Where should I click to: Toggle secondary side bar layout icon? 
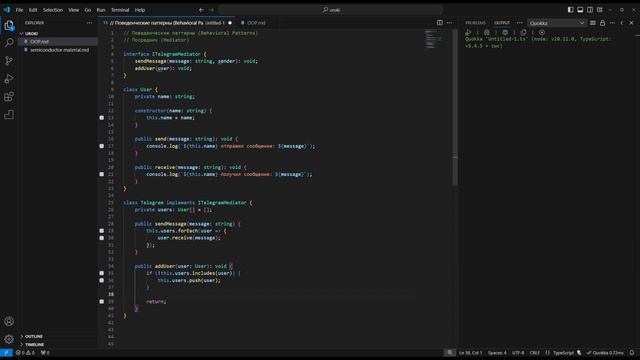click(x=590, y=10)
